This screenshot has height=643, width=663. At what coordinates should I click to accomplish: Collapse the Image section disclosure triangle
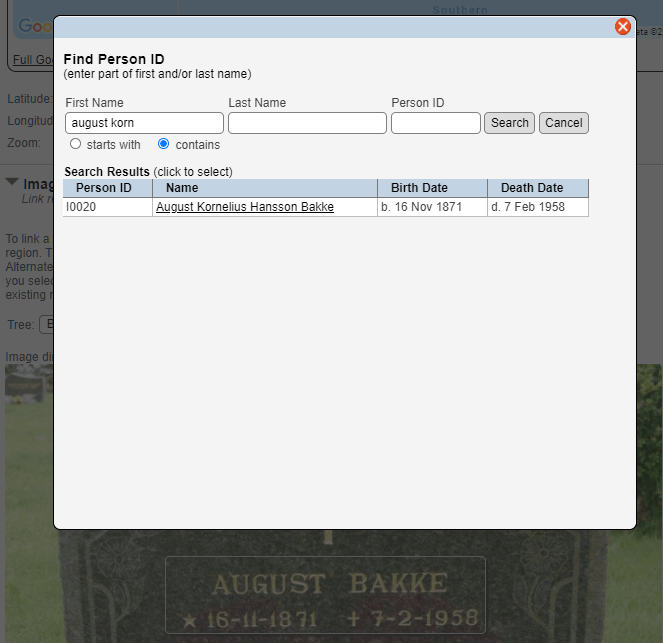coord(12,183)
